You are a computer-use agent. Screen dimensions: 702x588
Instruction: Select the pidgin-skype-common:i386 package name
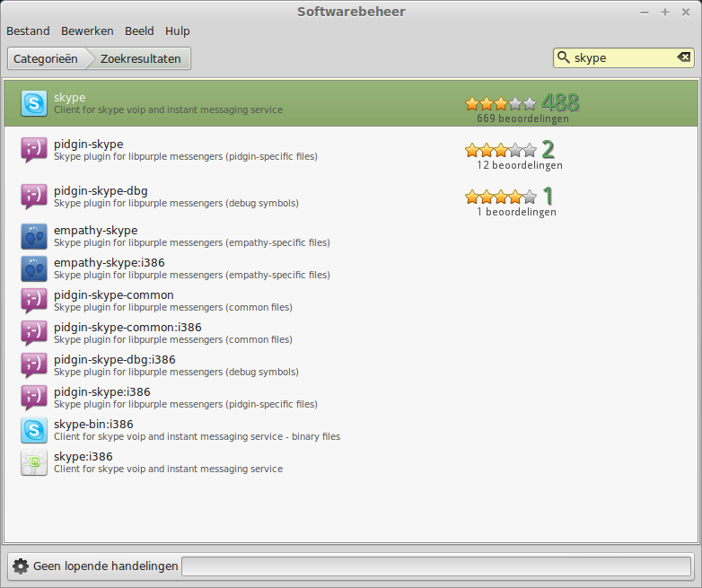click(x=127, y=327)
